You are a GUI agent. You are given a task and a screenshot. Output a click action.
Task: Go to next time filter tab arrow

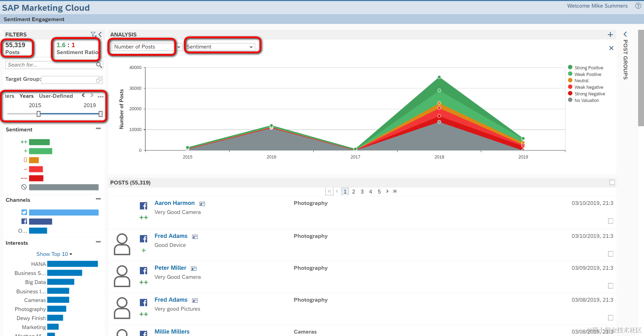coord(92,95)
